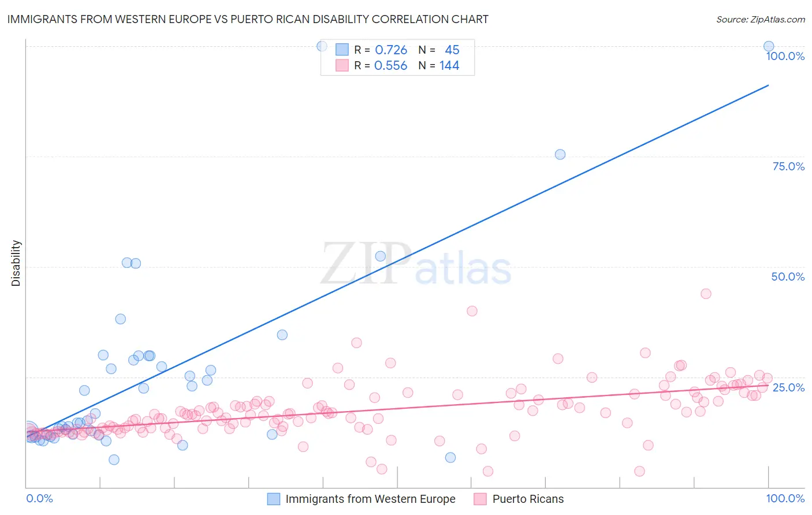Click the blue data point near 52% on trend line
The image size is (812, 515).
[381, 256]
